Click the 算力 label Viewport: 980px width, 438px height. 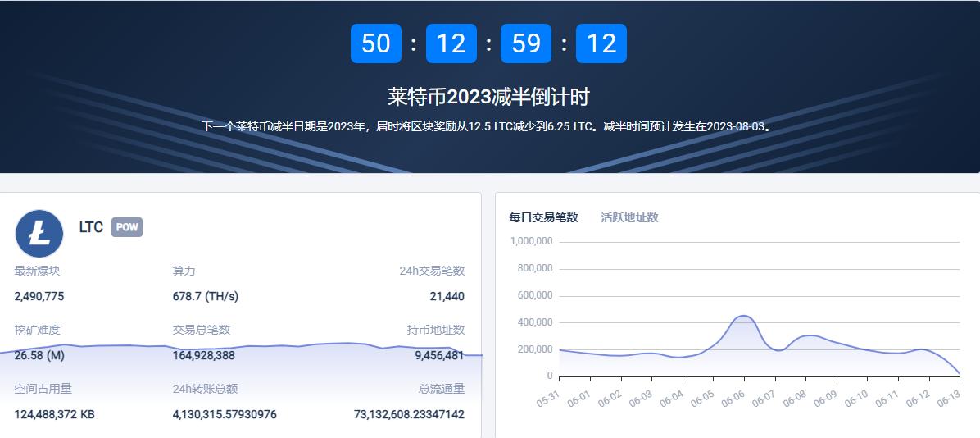coord(184,271)
